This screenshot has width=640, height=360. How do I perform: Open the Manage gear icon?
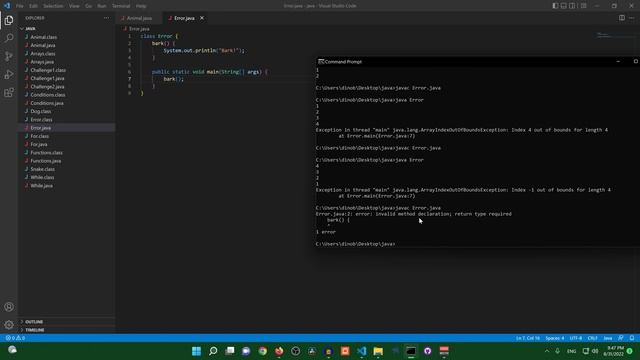[9, 325]
